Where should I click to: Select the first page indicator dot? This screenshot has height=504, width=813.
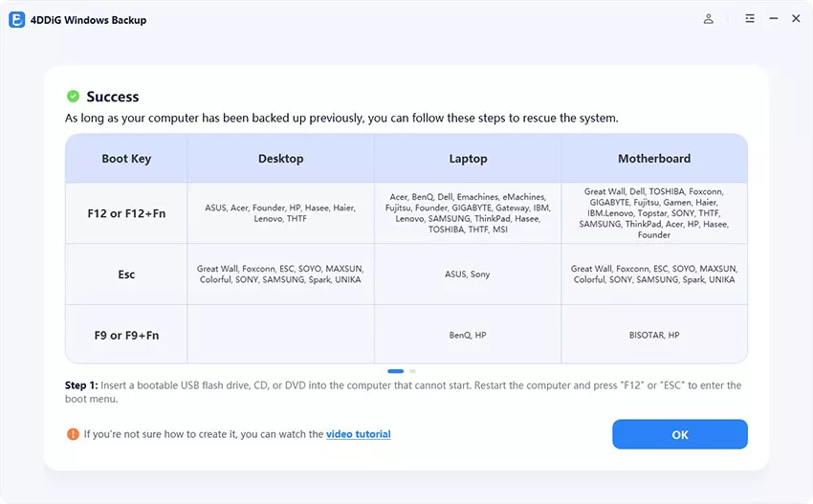click(x=395, y=371)
